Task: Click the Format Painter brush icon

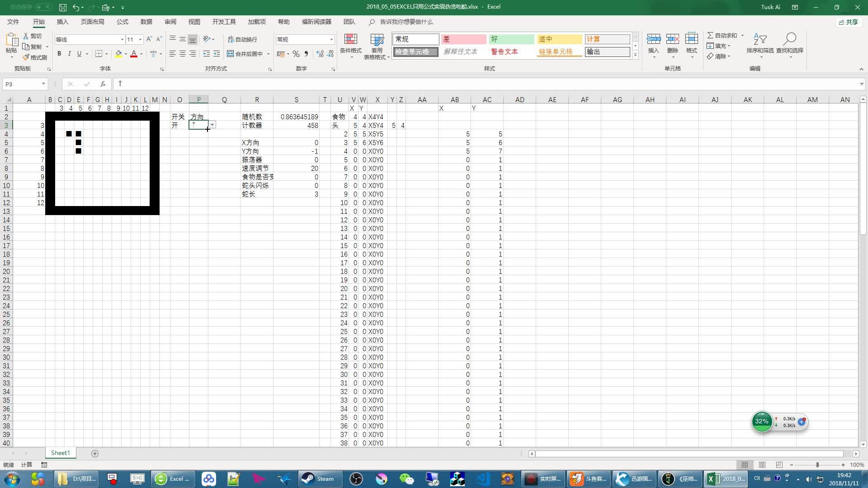Action: point(27,57)
